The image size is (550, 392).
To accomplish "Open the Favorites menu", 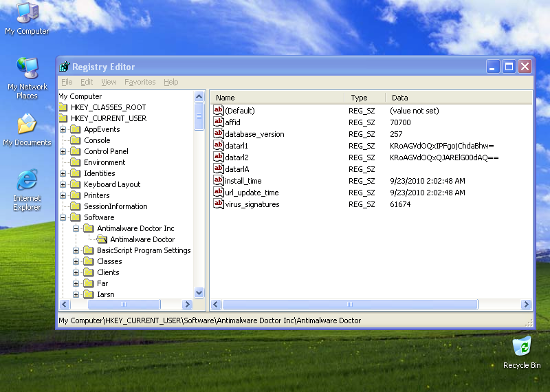I will [140, 82].
